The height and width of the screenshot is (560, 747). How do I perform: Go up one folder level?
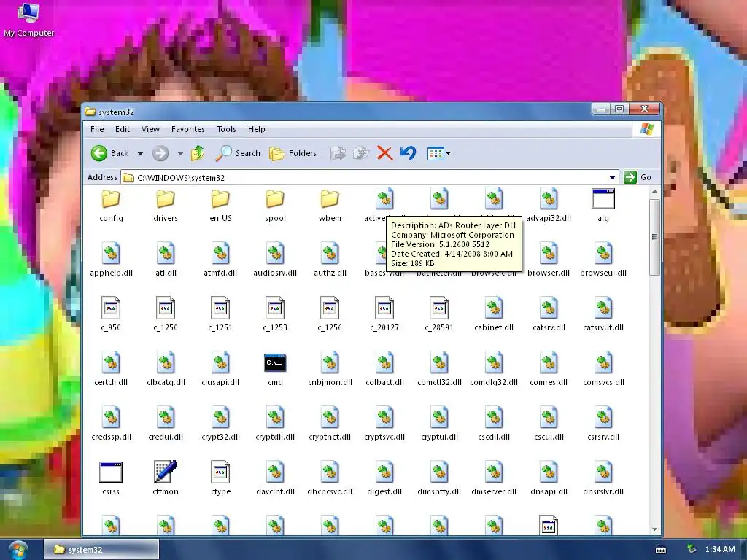click(198, 153)
